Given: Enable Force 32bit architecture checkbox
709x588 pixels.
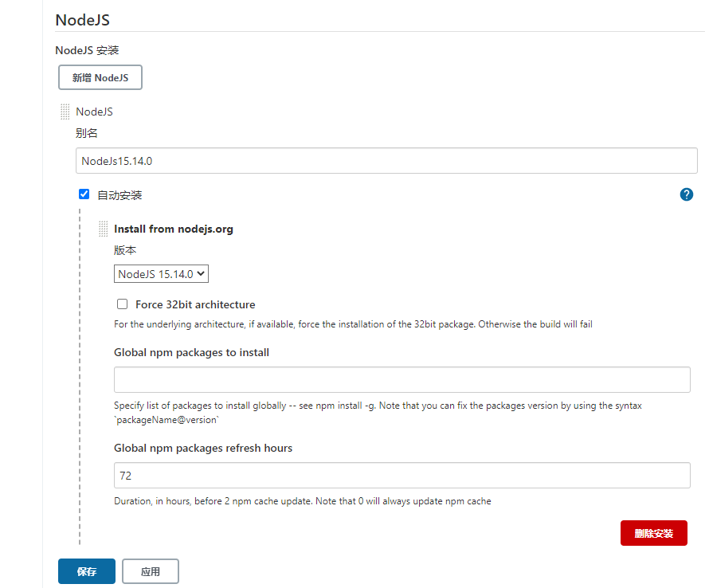Looking at the screenshot, I should pyautogui.click(x=123, y=304).
